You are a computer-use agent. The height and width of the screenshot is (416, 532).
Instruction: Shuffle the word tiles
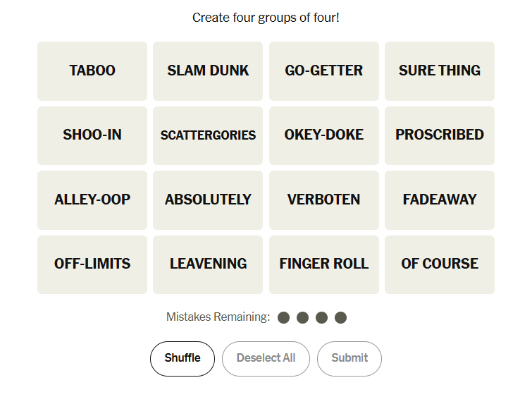tap(183, 358)
